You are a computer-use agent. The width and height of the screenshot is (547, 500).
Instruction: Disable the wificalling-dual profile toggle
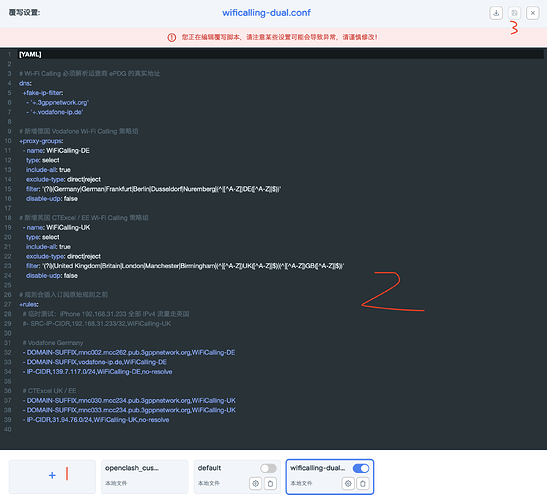point(361,468)
